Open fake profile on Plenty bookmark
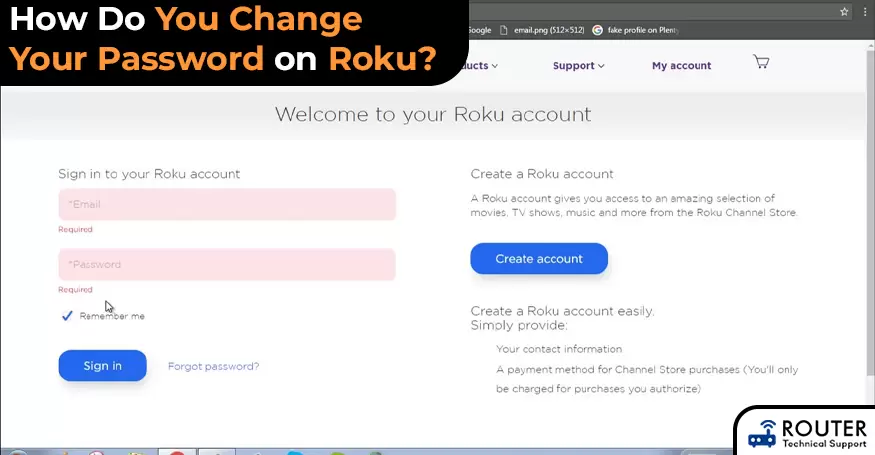Screen dimensions: 875x455 point(636,30)
